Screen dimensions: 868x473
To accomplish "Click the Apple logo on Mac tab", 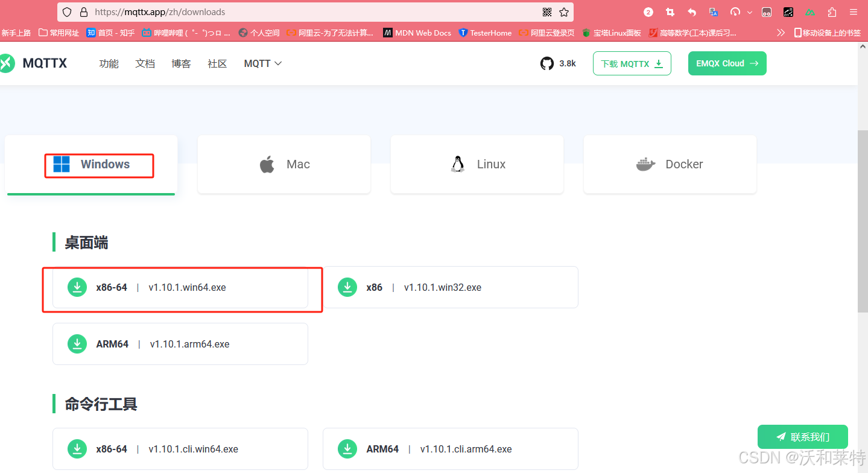I will click(x=267, y=164).
